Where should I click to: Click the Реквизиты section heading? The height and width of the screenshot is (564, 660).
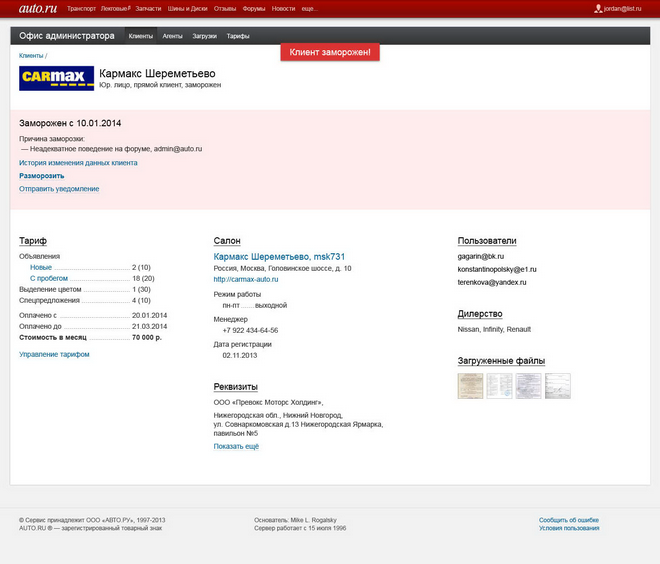click(235, 387)
